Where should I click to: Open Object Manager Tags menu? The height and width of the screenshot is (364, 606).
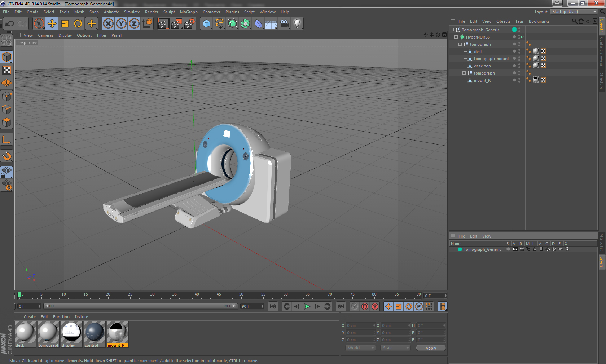[x=519, y=21]
